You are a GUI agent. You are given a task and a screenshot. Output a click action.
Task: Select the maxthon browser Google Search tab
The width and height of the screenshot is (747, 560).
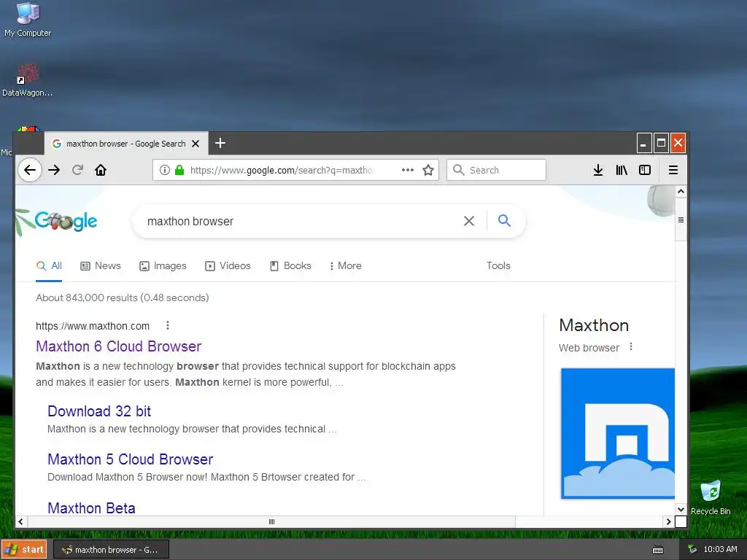pos(125,144)
